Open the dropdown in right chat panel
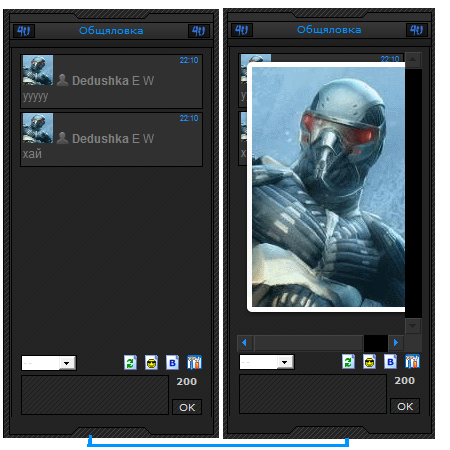Viewport: 450px width, 450px height. [267, 362]
